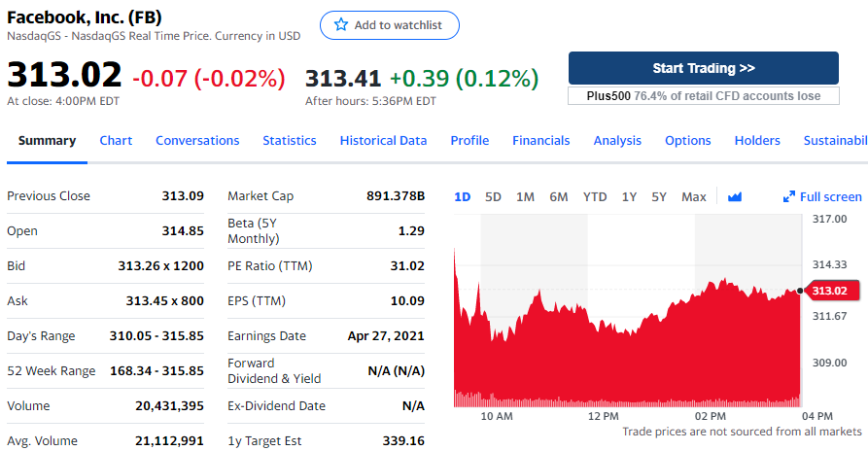Switch to the Analysis tab
This screenshot has height=451, width=868.
pos(617,141)
